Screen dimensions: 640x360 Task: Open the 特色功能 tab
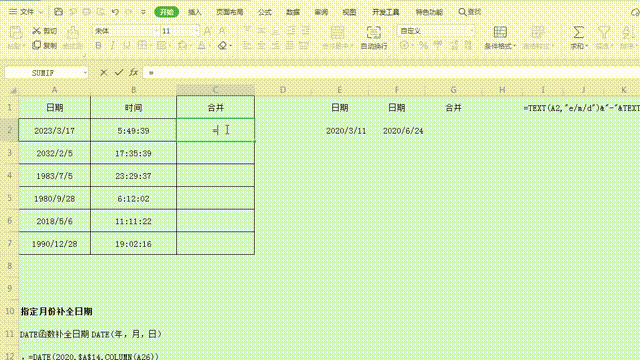tap(429, 12)
